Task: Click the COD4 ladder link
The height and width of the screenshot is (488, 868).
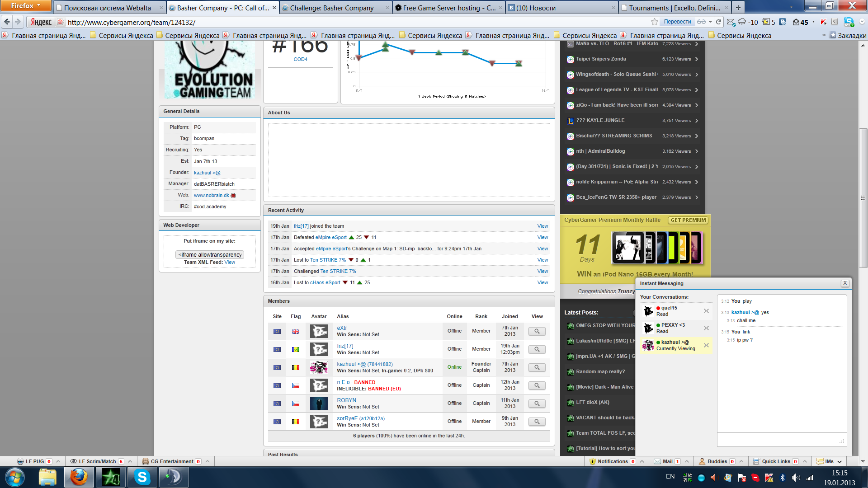Action: 300,59
